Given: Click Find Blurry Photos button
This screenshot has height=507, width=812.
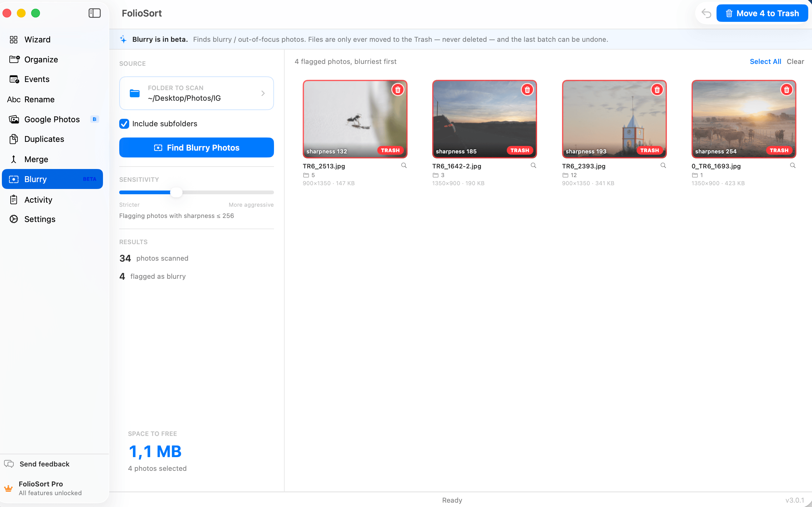Looking at the screenshot, I should tap(197, 147).
